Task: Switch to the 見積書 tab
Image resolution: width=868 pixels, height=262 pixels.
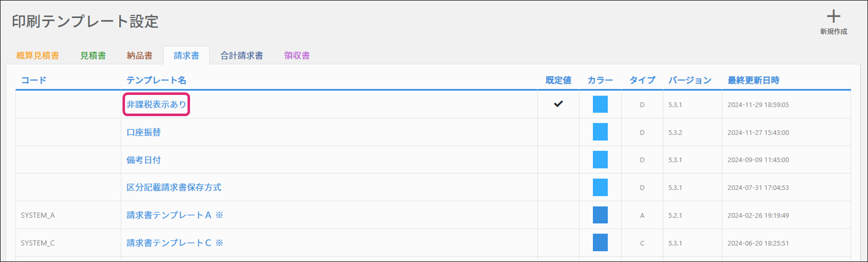Action: pyautogui.click(x=93, y=56)
